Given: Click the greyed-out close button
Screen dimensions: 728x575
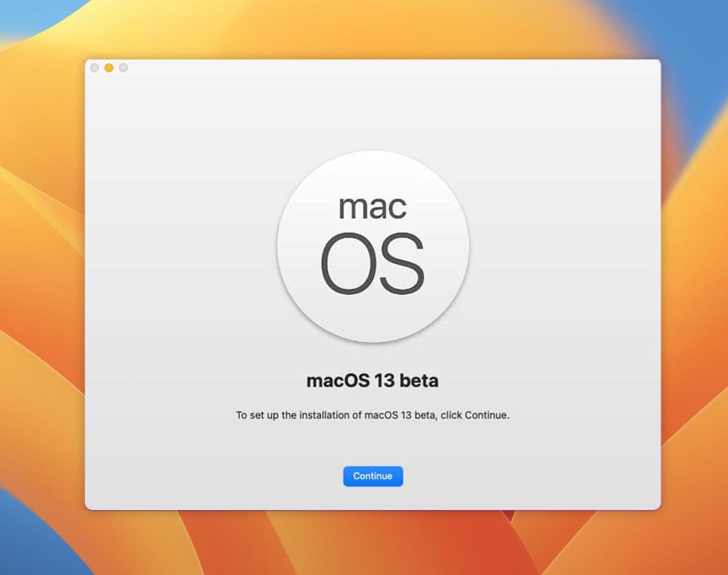Looking at the screenshot, I should [x=94, y=68].
